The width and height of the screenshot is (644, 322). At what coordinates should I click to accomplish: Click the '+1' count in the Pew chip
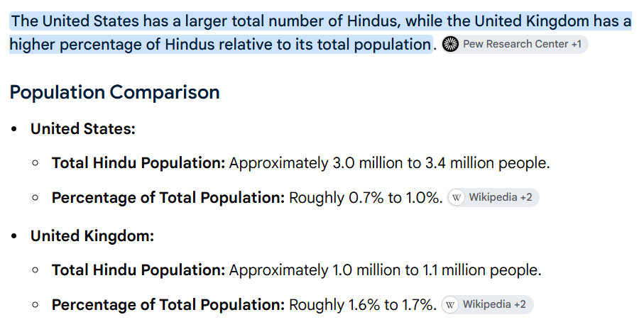(577, 44)
